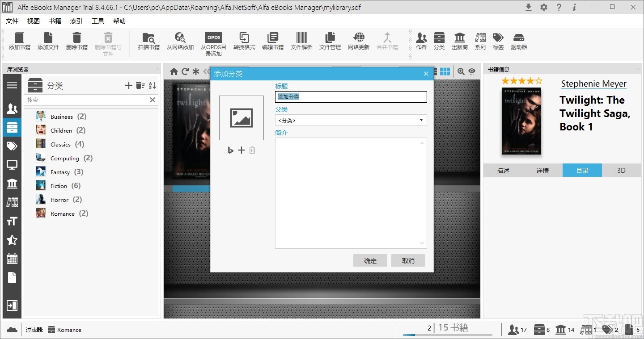The width and height of the screenshot is (644, 339).
Task: Open the 从网络添加 (Add from Web) tool
Action: 180,42
